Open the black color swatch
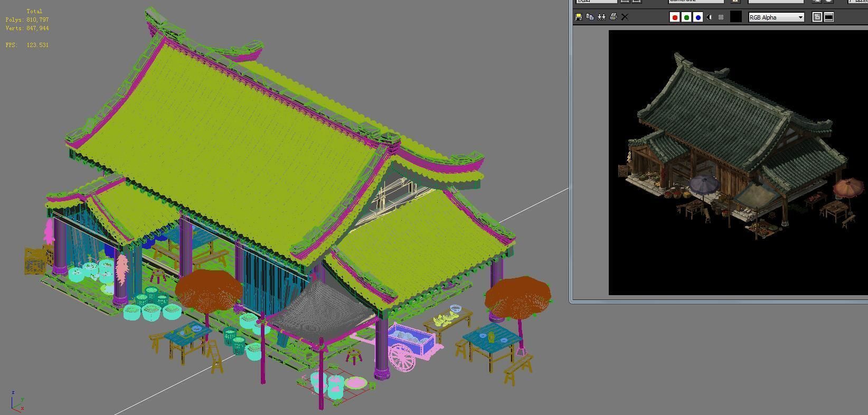The height and width of the screenshot is (415, 868). pos(736,17)
